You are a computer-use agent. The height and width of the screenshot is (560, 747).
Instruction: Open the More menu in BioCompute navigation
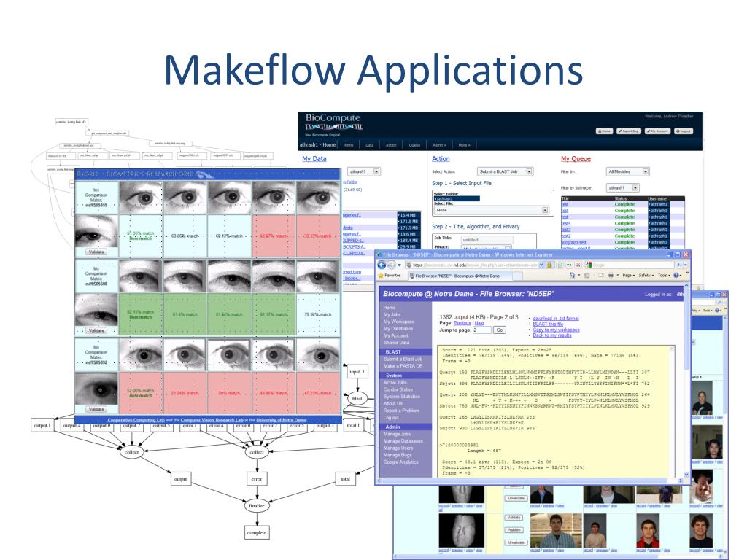point(465,145)
